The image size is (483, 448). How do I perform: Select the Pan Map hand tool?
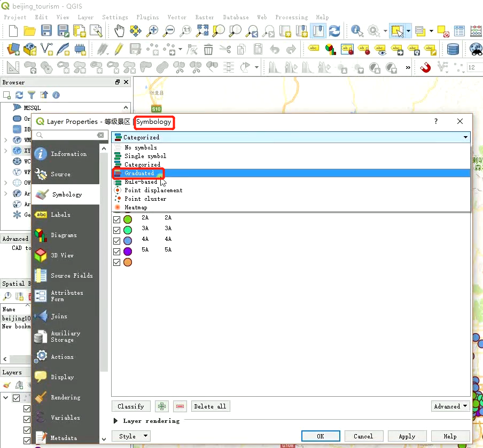pos(119,31)
